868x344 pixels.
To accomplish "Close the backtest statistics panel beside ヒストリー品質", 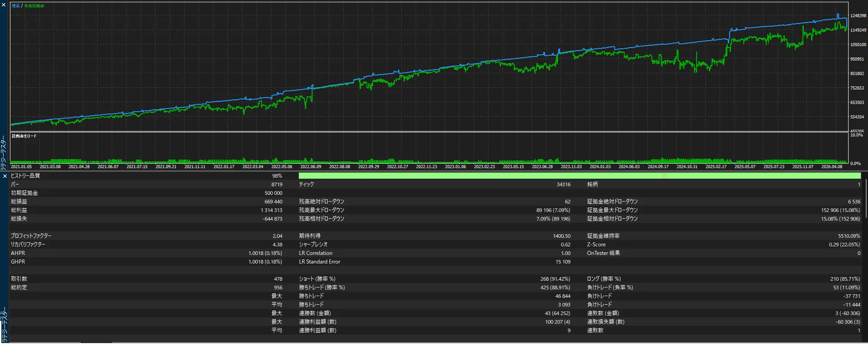I will (5, 176).
